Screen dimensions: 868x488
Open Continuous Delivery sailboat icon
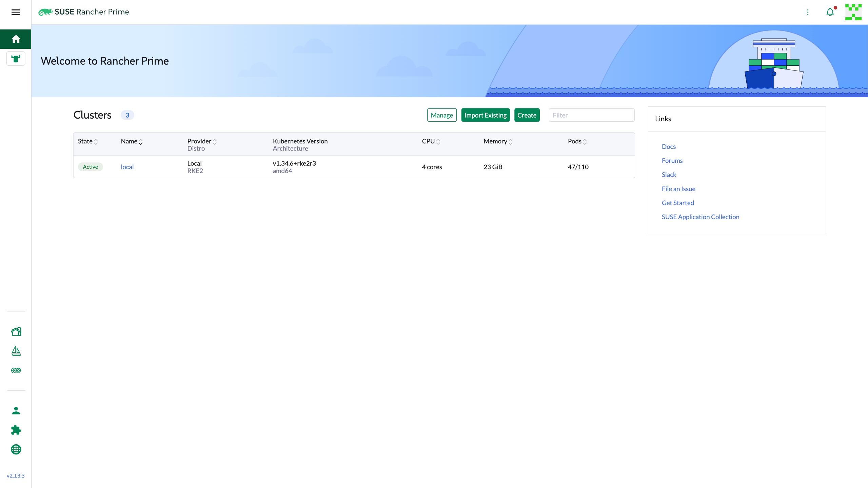click(16, 351)
